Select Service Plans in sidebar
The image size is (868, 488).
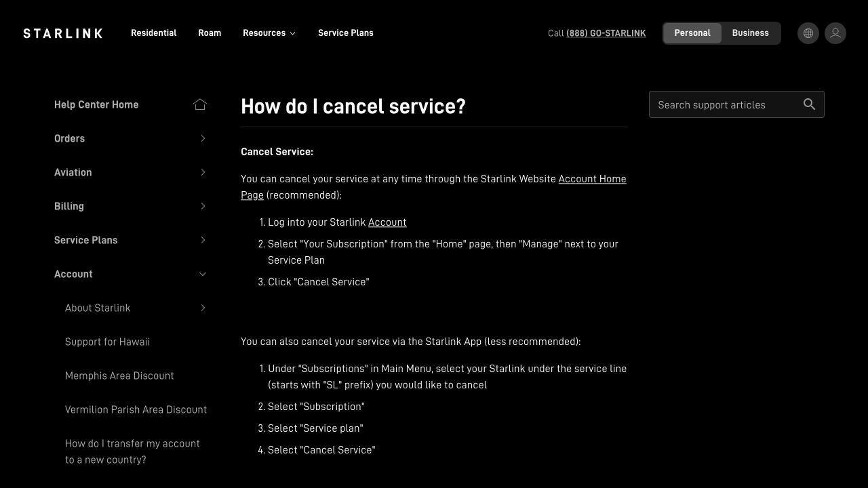(86, 240)
